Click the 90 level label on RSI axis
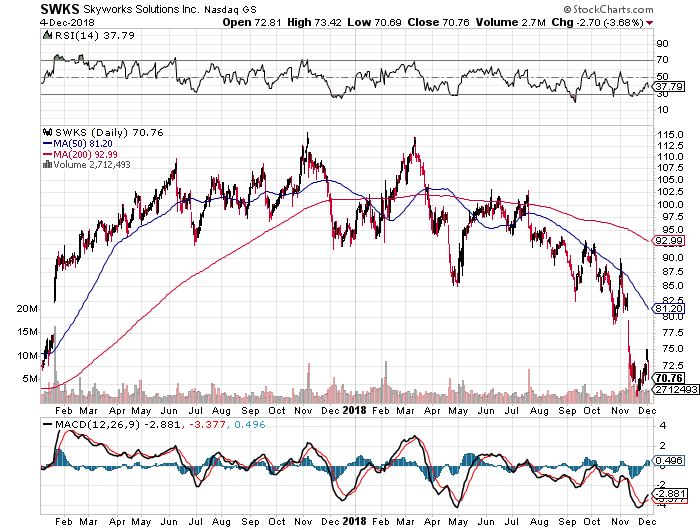This screenshot has width=700, height=530. coord(662,44)
